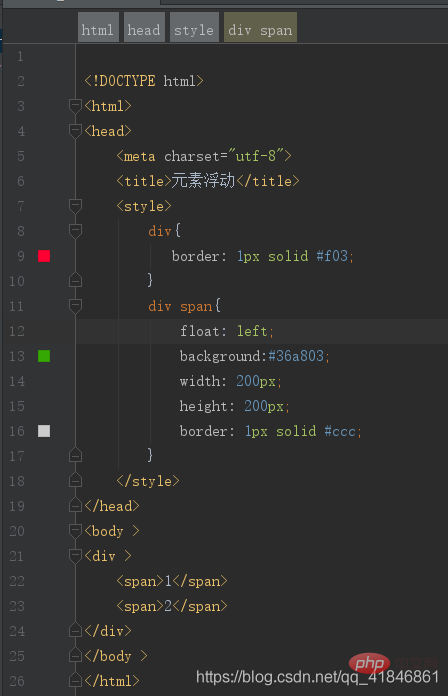Collapse the html tag fold on line 3
448x696 pixels.
tap(75, 106)
